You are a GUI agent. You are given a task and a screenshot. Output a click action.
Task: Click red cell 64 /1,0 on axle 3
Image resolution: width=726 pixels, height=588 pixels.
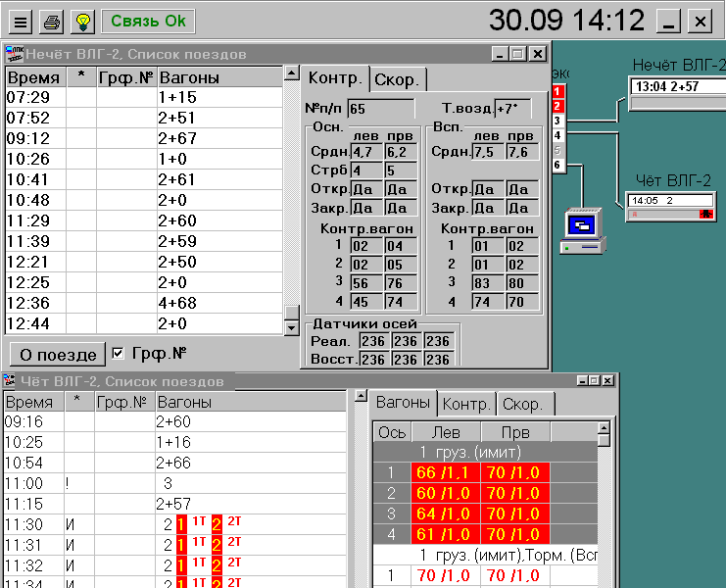click(x=446, y=514)
